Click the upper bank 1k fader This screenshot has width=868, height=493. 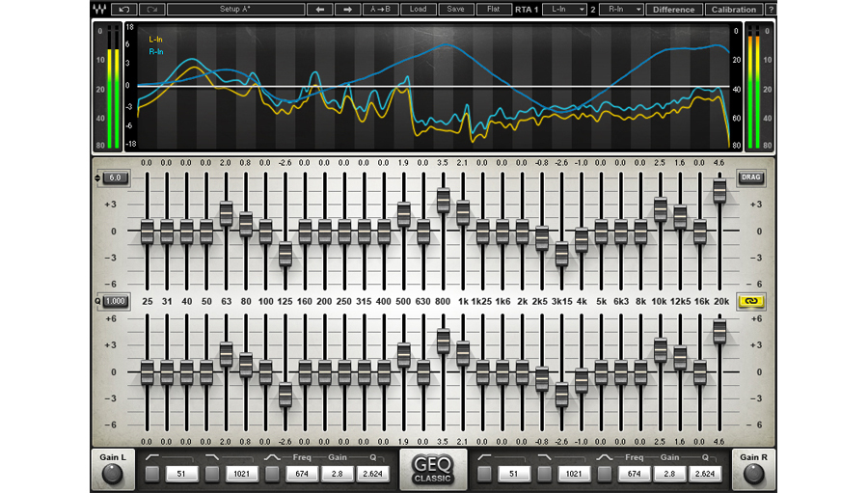[463, 212]
